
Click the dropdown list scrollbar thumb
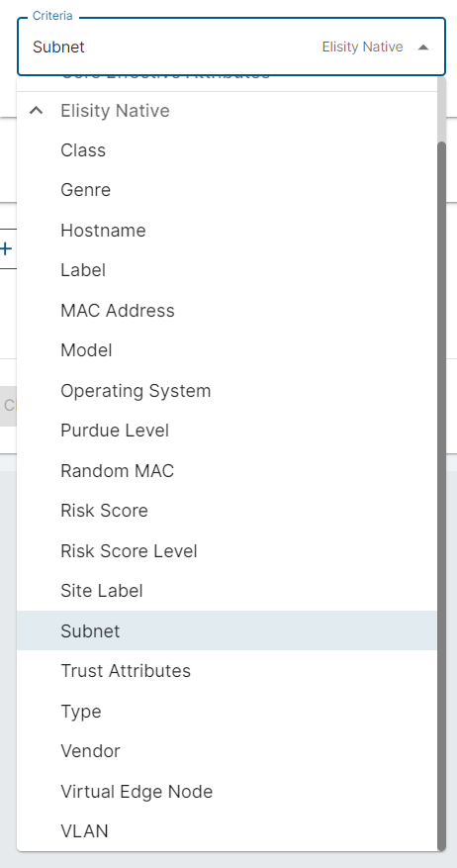[x=441, y=496]
